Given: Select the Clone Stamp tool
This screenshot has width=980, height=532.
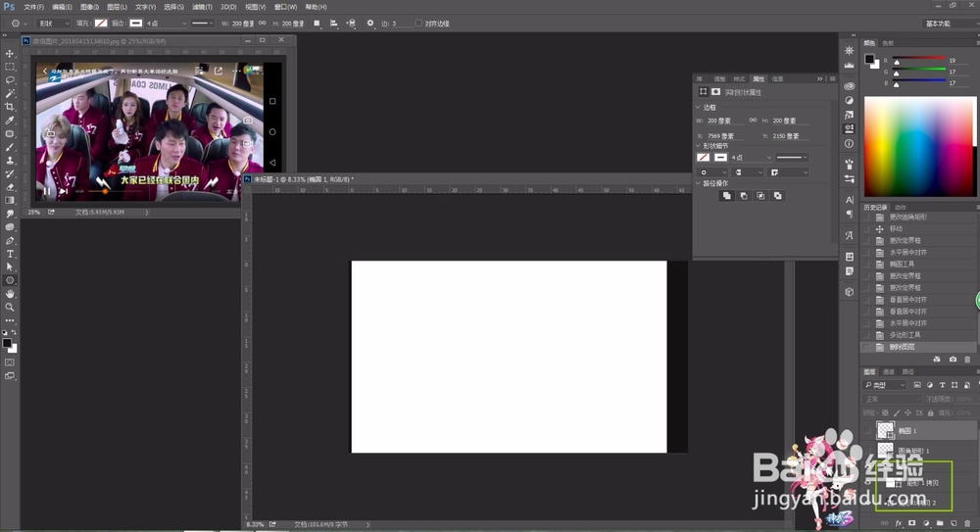Looking at the screenshot, I should point(10,161).
